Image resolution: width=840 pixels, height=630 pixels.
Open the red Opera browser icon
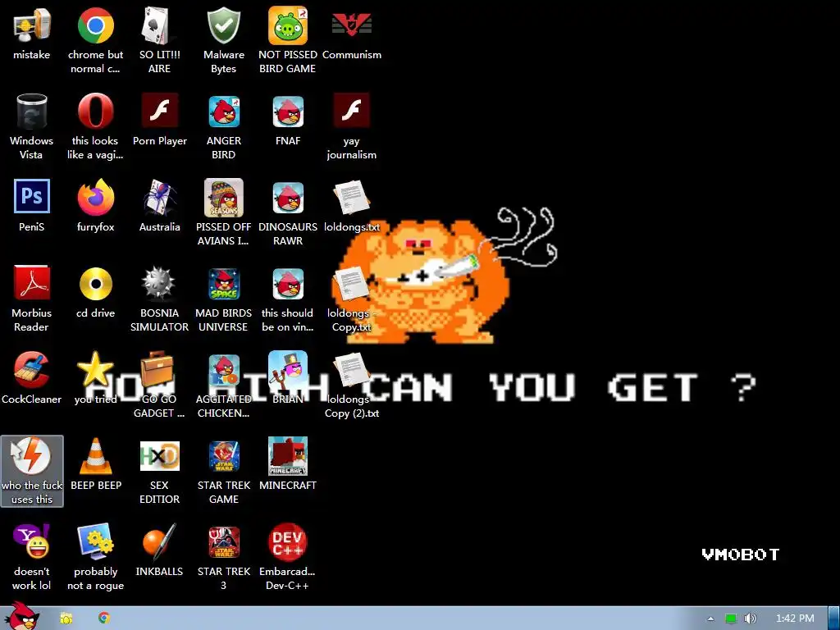(x=95, y=112)
